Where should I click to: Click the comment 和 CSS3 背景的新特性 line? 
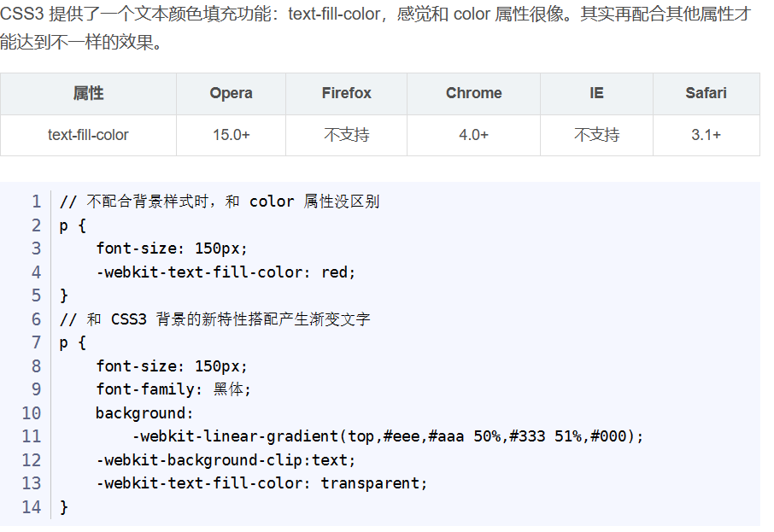tap(214, 319)
